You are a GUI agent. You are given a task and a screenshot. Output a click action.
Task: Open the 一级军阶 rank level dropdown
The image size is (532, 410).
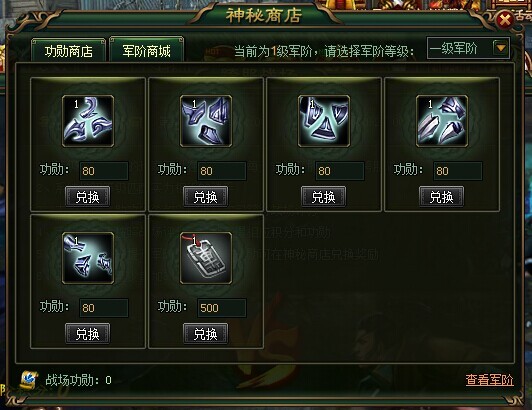[468, 49]
